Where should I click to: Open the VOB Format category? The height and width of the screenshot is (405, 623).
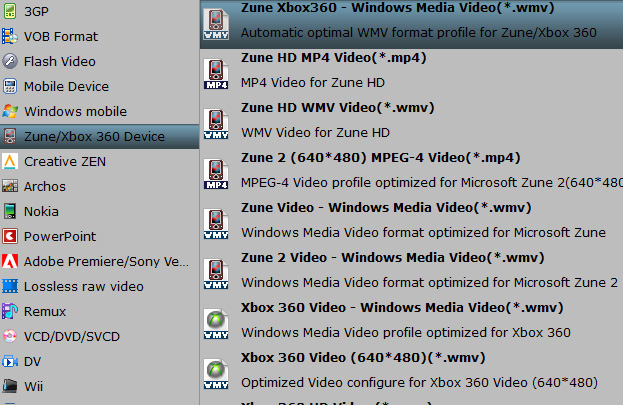[x=99, y=36]
